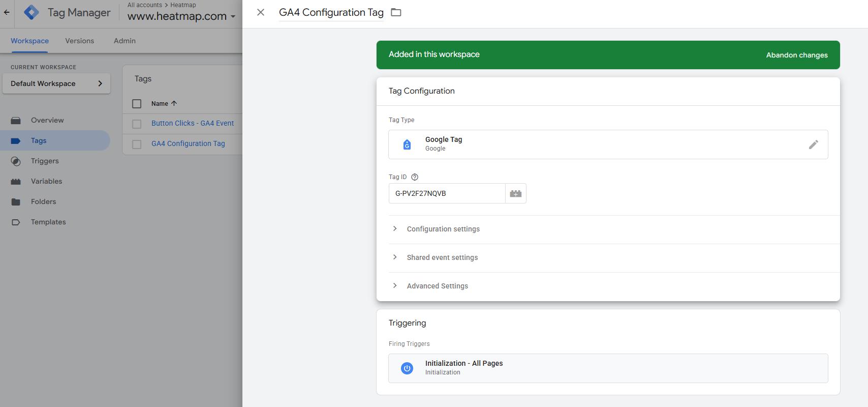Close the GA4 Configuration Tag panel
This screenshot has height=407, width=868.
261,12
